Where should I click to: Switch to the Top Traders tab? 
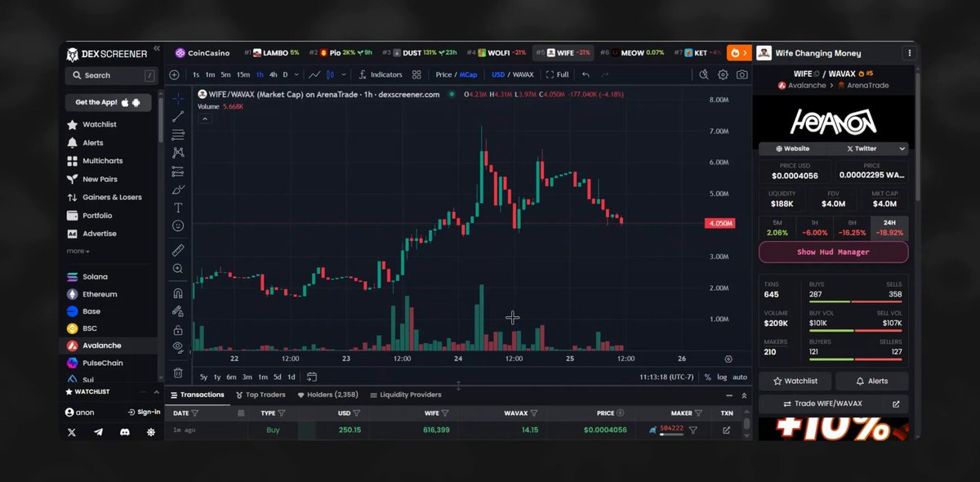pos(261,395)
